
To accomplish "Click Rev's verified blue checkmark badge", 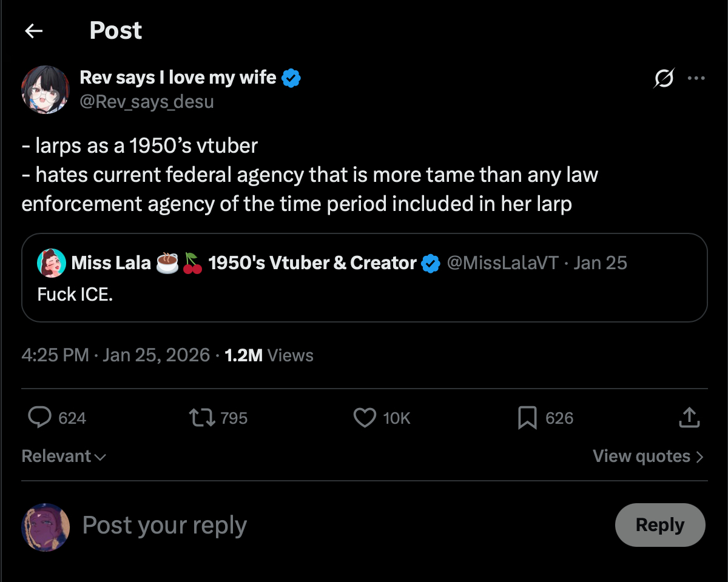I will [x=292, y=78].
